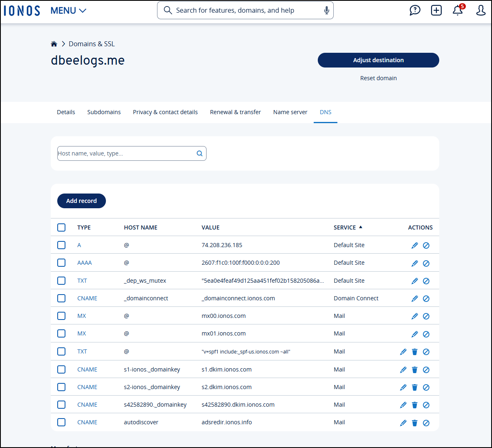Click the search features input field
The width and height of the screenshot is (492, 448).
[x=245, y=10]
